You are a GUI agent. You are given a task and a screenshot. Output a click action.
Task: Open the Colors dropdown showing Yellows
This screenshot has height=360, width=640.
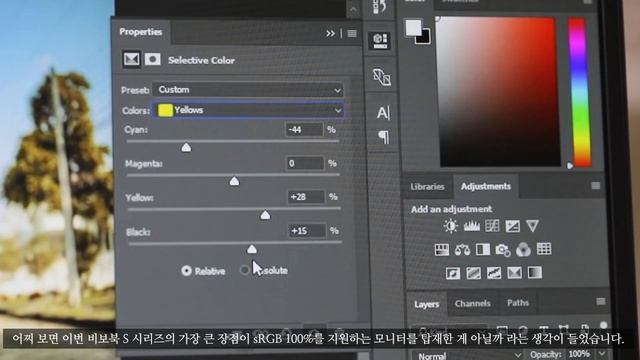[x=248, y=110]
